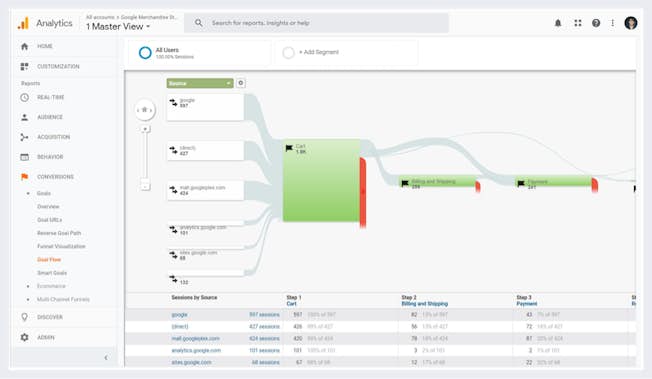This screenshot has width=652, height=379.
Task: Open the Master View account selector
Action: click(118, 27)
